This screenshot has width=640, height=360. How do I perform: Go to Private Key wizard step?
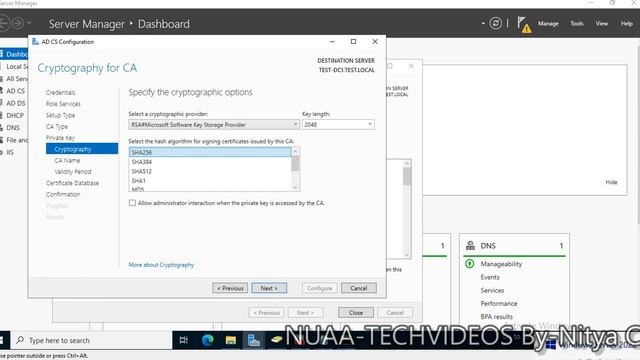click(x=60, y=138)
